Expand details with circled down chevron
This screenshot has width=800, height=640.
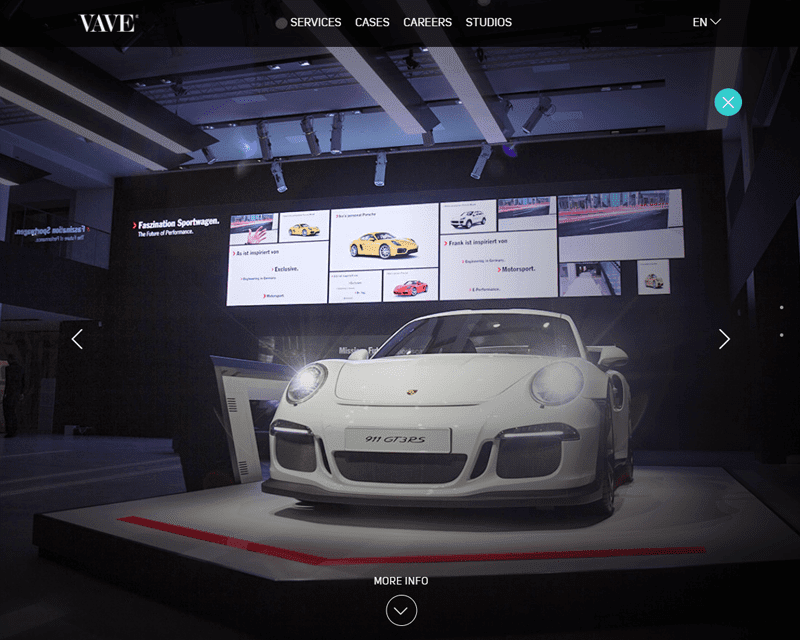click(x=402, y=610)
